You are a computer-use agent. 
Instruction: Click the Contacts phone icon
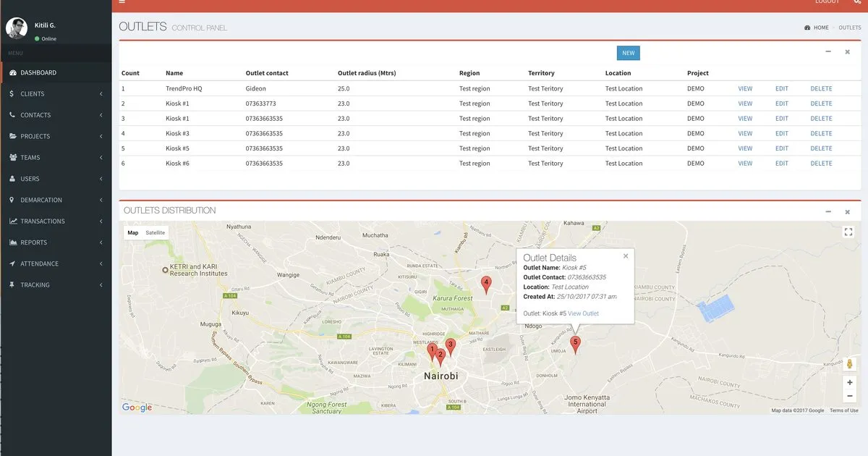pos(12,115)
